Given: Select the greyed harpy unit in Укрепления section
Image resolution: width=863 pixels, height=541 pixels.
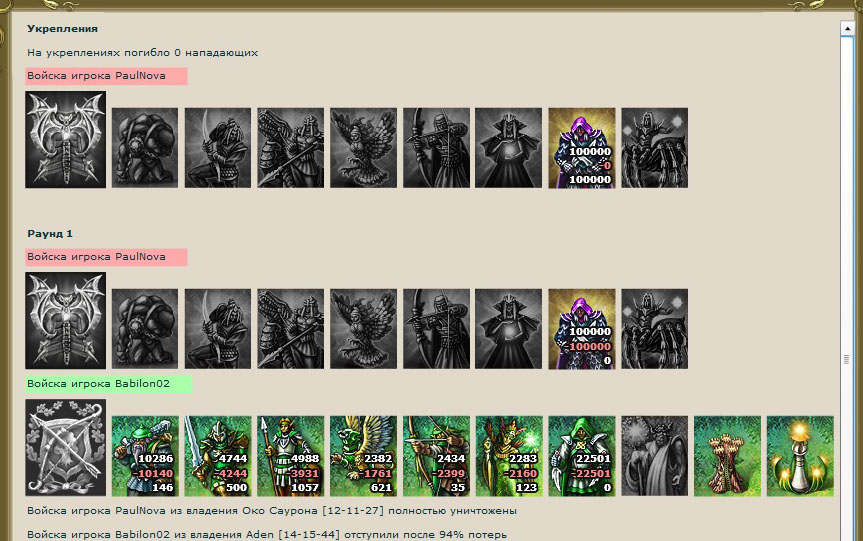Looking at the screenshot, I should click(x=363, y=147).
